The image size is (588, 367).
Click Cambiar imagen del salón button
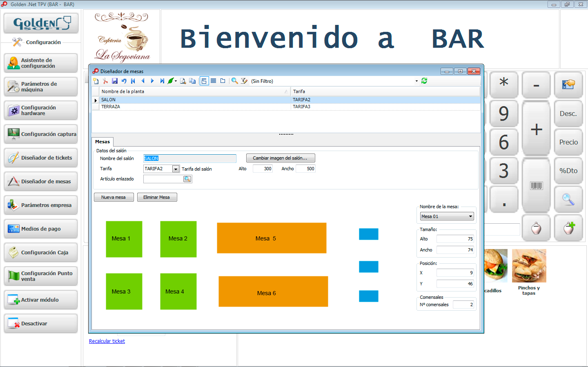click(x=281, y=158)
